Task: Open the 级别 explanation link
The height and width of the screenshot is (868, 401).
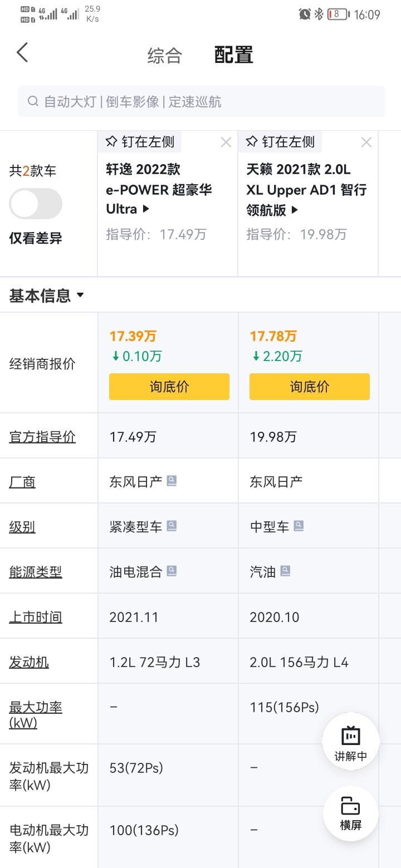Action: 22,527
